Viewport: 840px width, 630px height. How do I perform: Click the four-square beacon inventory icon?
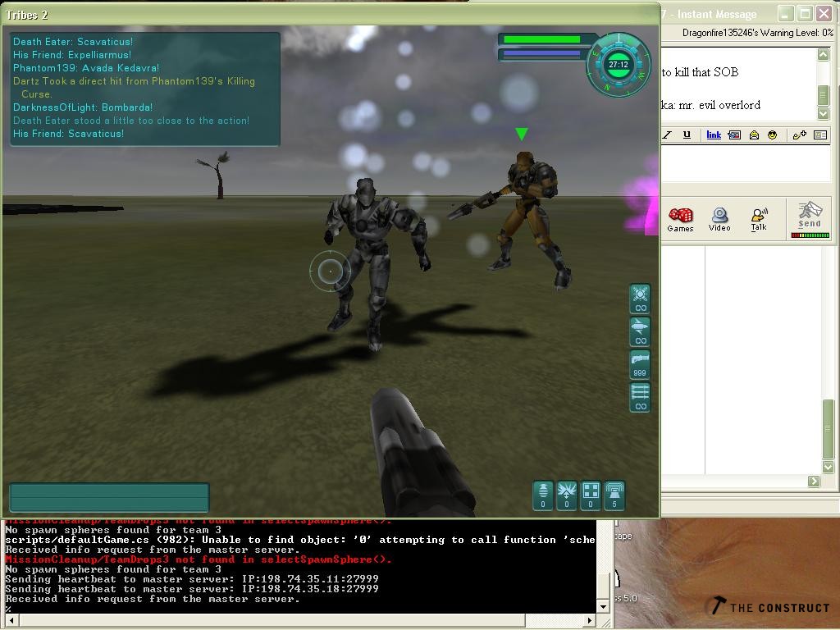click(x=591, y=495)
